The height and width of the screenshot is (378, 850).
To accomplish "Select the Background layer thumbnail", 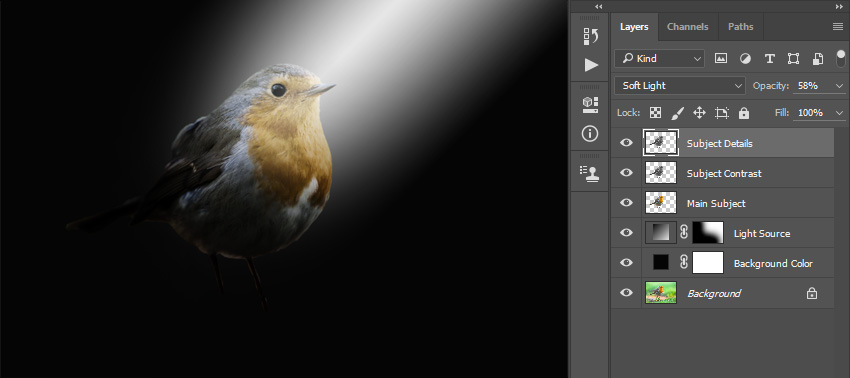I will (661, 293).
